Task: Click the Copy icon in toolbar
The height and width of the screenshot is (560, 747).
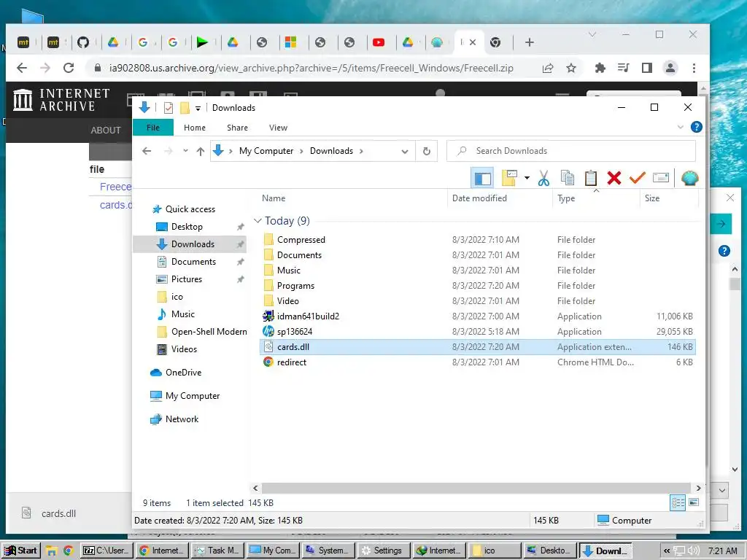Action: pyautogui.click(x=567, y=178)
